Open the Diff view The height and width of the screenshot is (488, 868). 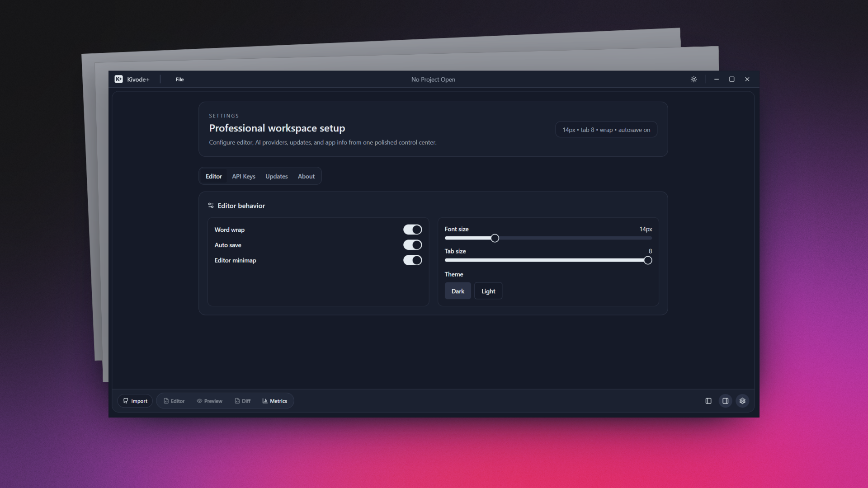coord(242,401)
